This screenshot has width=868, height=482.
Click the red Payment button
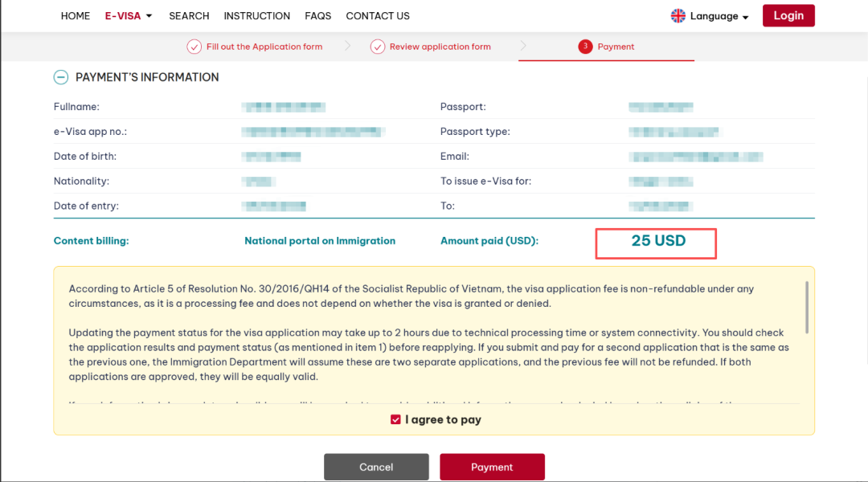pos(492,467)
